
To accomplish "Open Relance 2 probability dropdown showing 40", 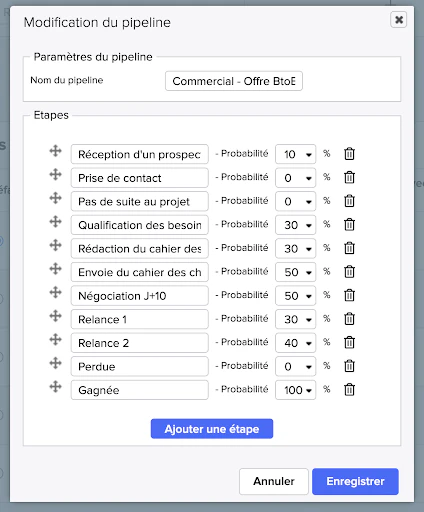I will pos(295,343).
